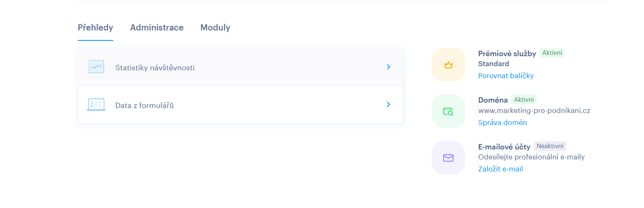Click the www.marketing-pro-podnikani.cz domain text
This screenshot has height=208, width=644.
534,111
